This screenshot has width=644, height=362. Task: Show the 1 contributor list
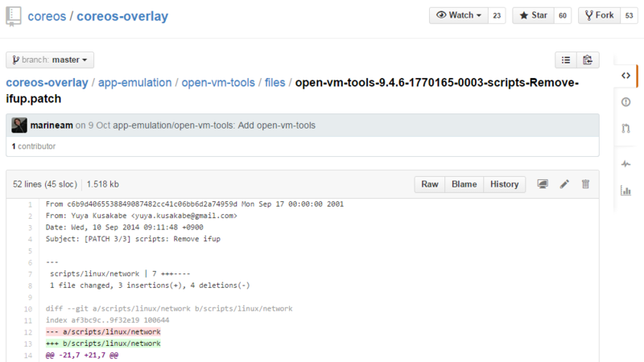coord(34,146)
